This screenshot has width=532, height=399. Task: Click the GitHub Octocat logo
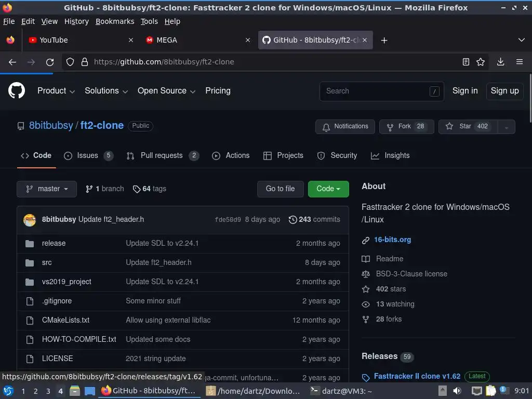click(x=16, y=90)
